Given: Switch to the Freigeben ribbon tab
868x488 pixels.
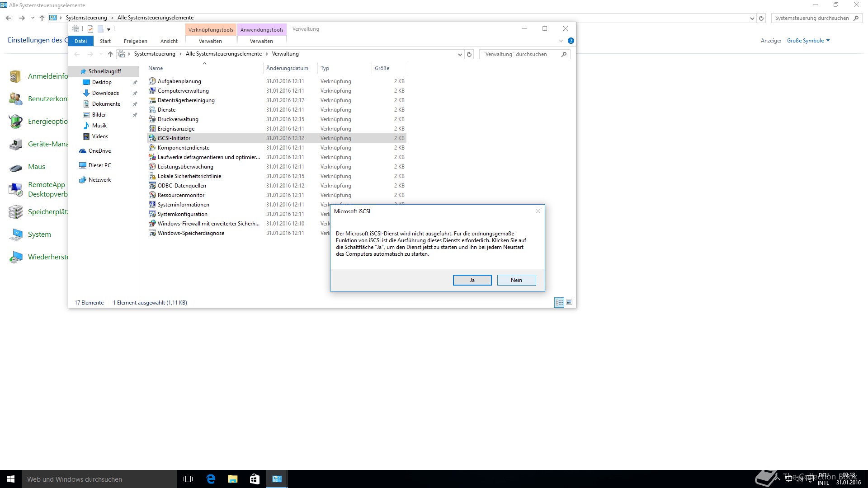Looking at the screenshot, I should 136,41.
